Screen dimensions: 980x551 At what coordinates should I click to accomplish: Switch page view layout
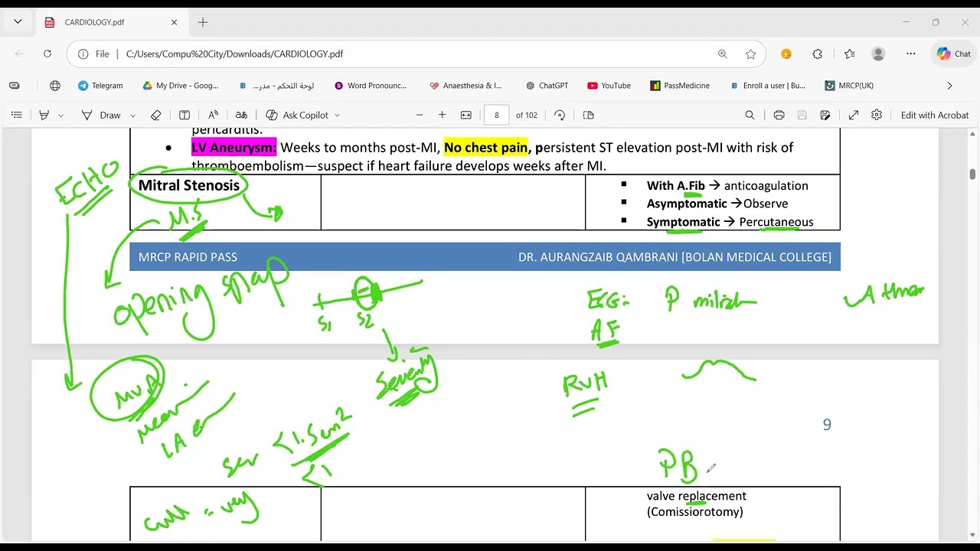588,115
